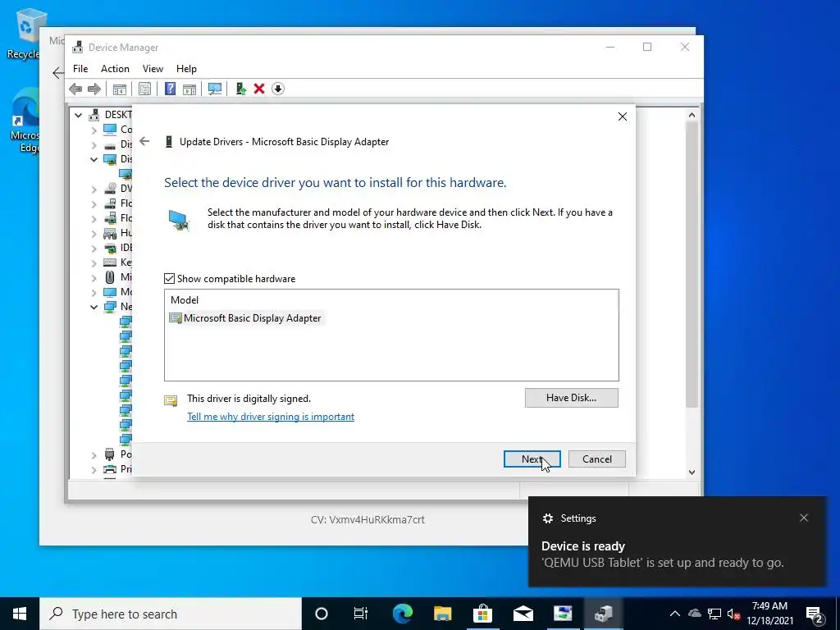
Task: Click the taskbar clock showing 7:49 AM
Action: 769,614
